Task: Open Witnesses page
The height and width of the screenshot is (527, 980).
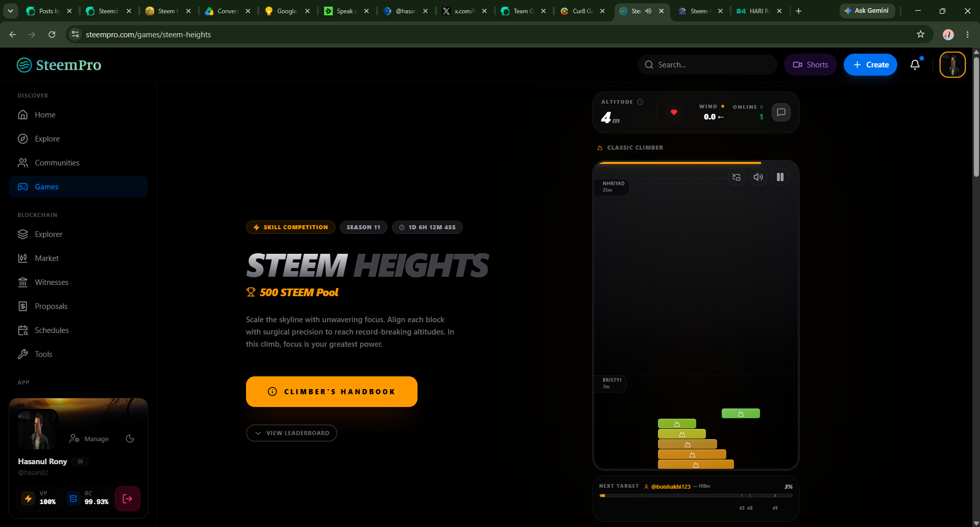Action: pos(78,282)
